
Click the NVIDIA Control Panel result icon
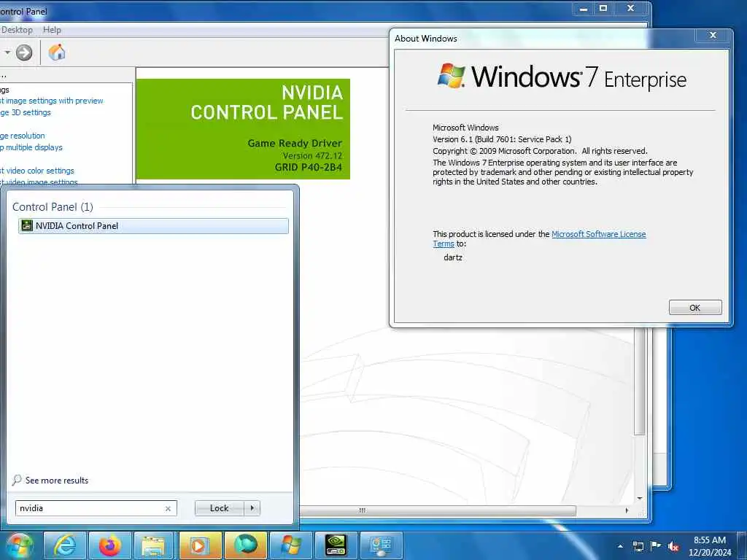pos(27,226)
